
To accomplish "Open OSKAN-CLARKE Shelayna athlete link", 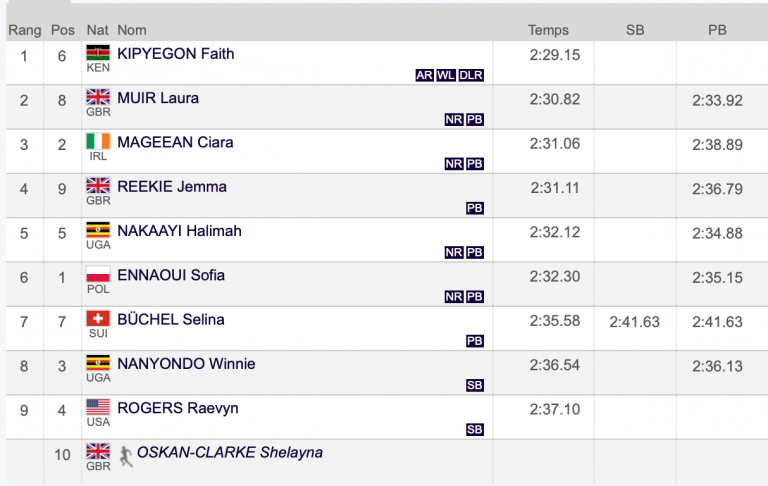I will click(x=230, y=452).
